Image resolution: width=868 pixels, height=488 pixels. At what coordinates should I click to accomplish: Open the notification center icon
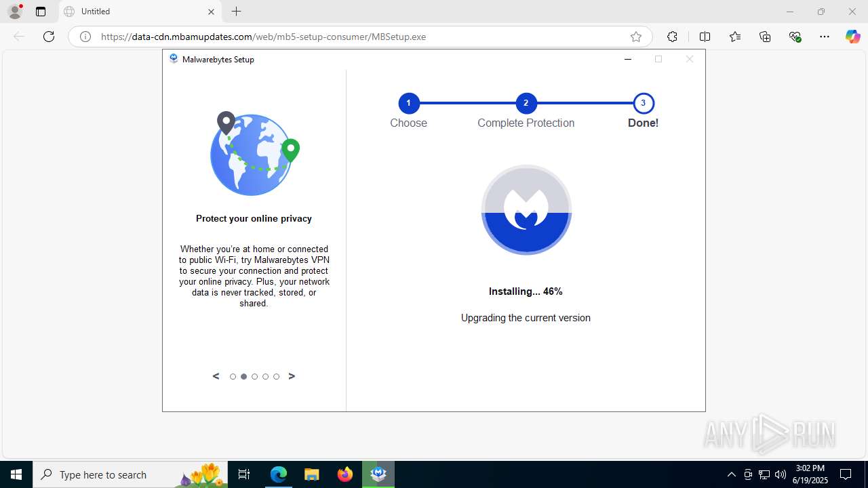coord(846,474)
